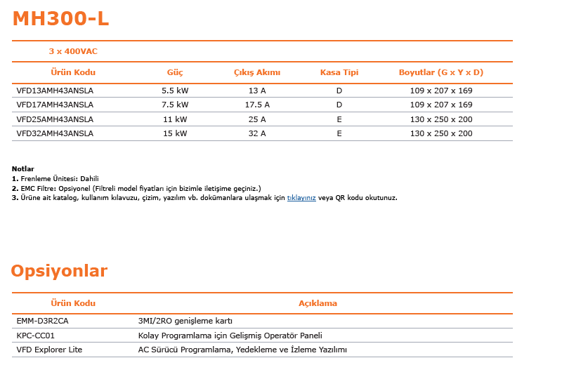The image size is (588, 365).
Task: Click case type E in the 11 kW row
Action: [339, 119]
